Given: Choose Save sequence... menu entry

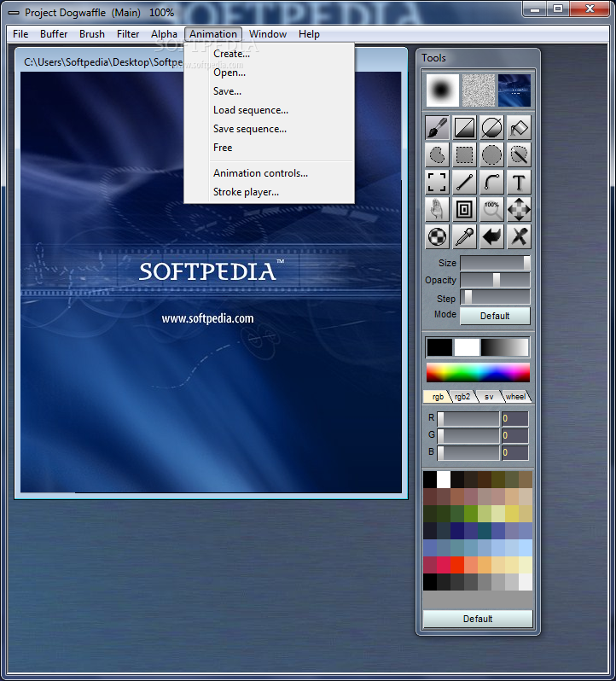Looking at the screenshot, I should pos(269,129).
